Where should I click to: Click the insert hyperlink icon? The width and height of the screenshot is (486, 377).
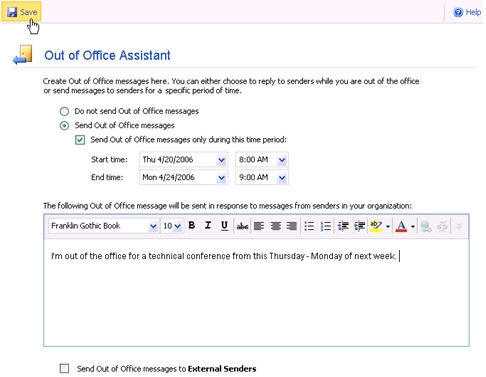point(426,226)
